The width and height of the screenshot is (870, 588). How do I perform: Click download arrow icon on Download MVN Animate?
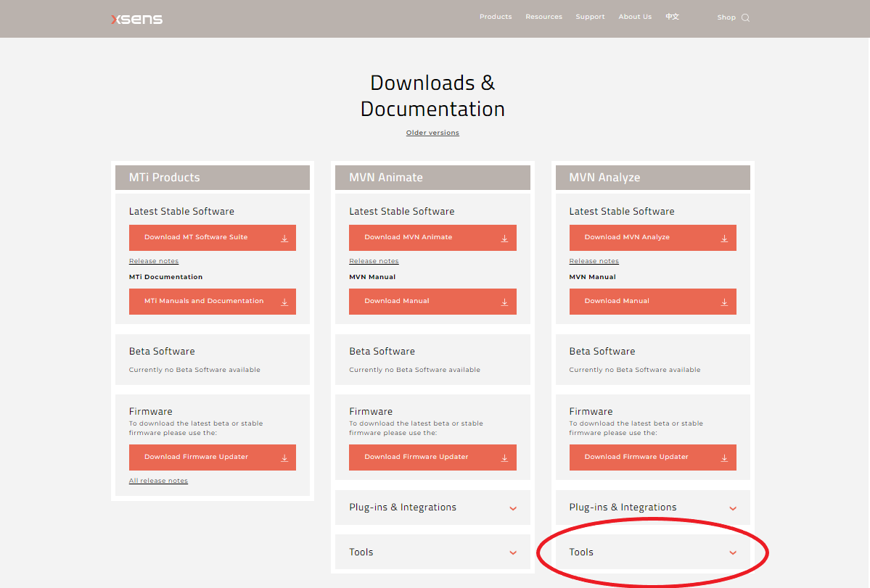pyautogui.click(x=504, y=239)
